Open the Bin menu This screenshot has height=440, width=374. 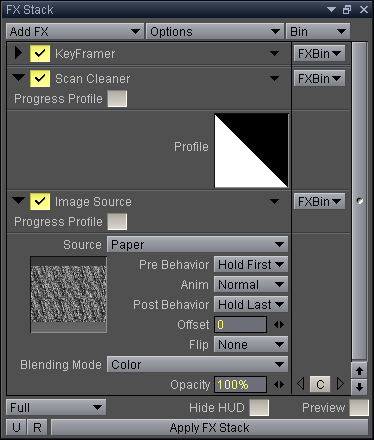[318, 31]
